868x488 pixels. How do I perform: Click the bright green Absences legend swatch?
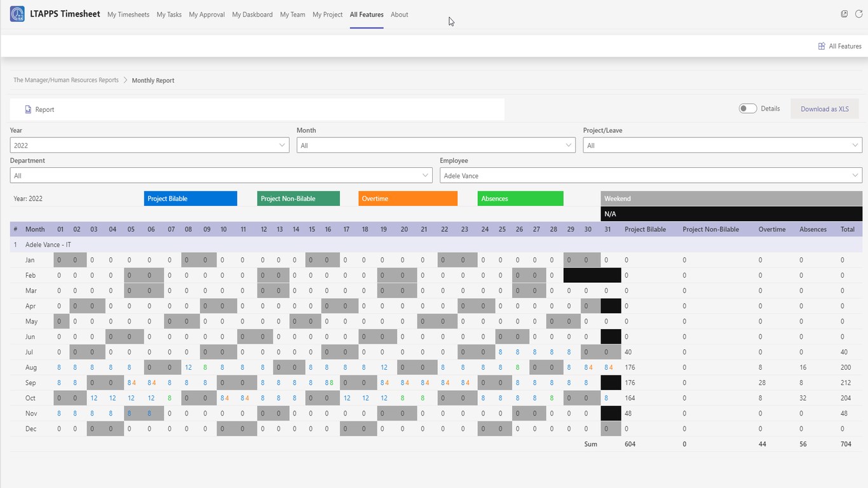[520, 199]
